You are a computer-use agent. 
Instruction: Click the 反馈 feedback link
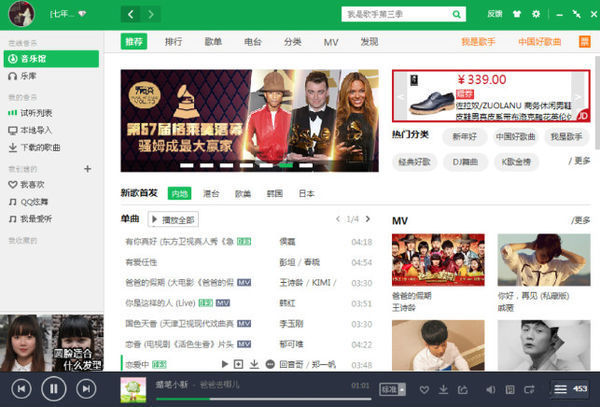coord(494,14)
